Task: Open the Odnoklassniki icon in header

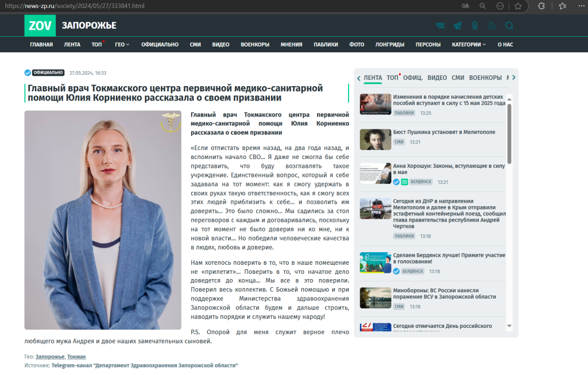Action: coord(475,25)
